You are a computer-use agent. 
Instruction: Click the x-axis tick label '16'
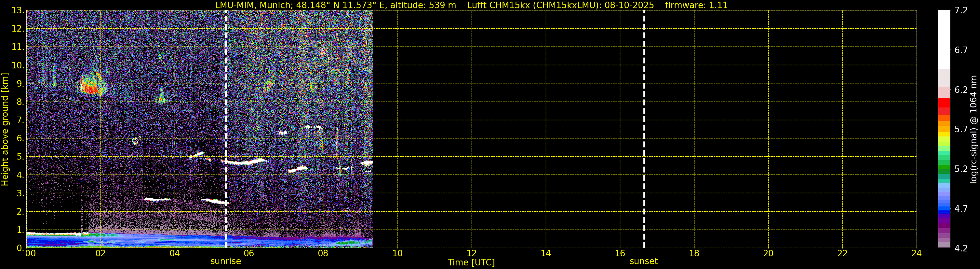pyautogui.click(x=620, y=253)
